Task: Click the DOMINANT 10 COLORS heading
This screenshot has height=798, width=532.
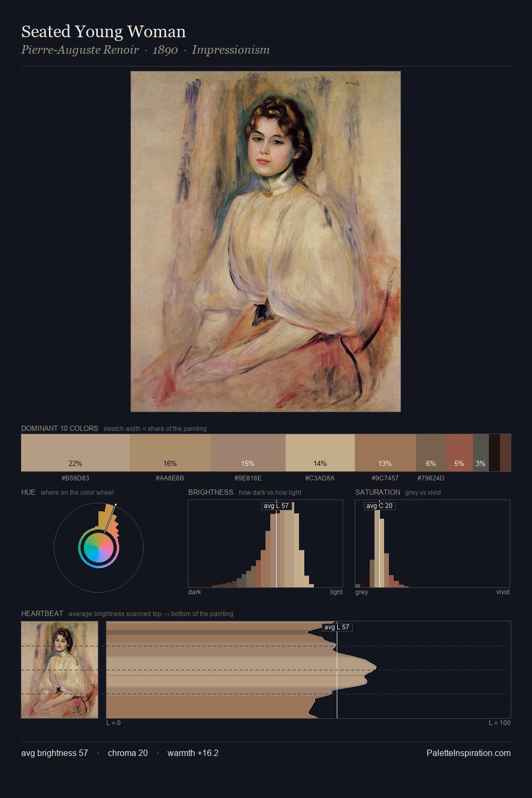Action: (60, 428)
